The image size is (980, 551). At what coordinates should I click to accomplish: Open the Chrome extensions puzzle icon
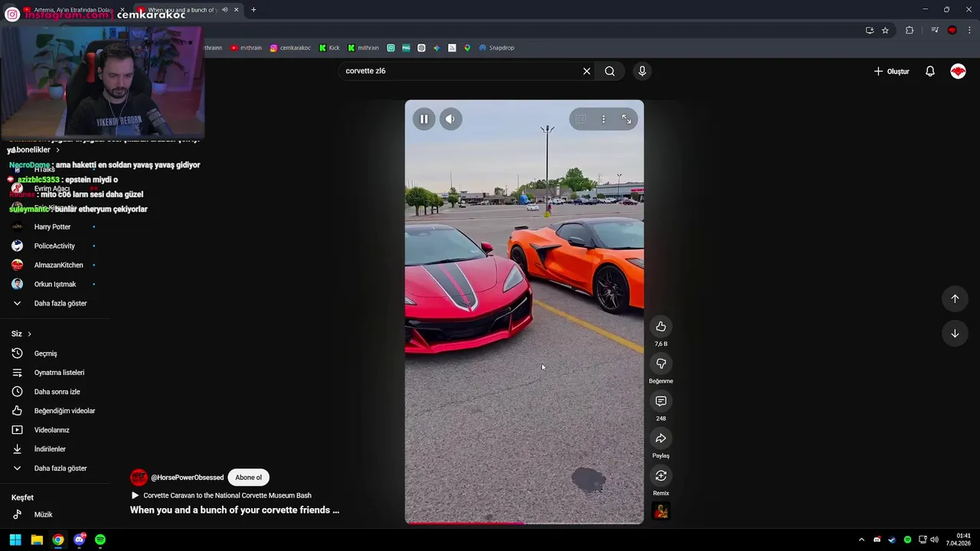tap(910, 30)
